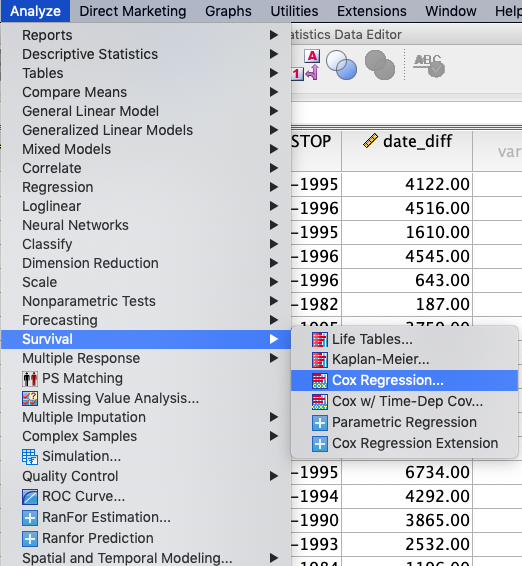Select the cell containing 3865.00

tap(407, 520)
